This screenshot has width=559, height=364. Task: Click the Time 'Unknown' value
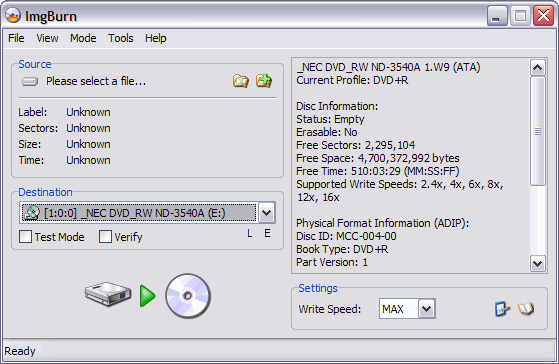88,160
